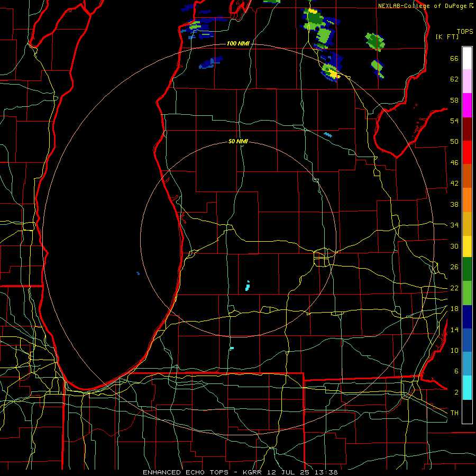This screenshot has height=476, width=476.
Task: Pick the cyan legend swatch
Action: tap(467, 388)
